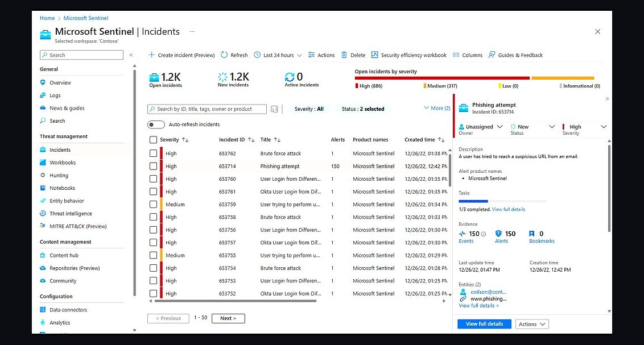Click the Actions toolbar icon
644x345 pixels.
311,55
